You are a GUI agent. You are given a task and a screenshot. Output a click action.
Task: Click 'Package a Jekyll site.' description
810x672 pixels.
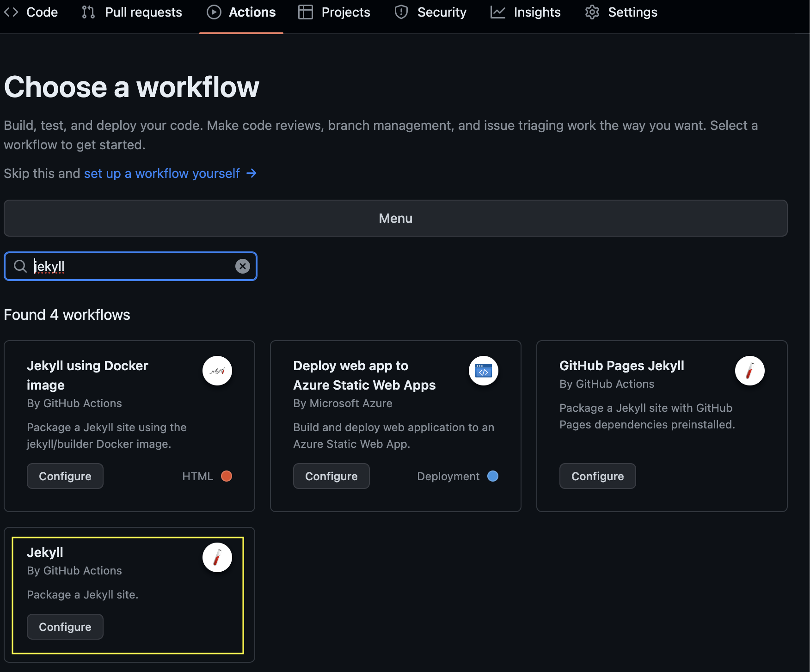(83, 595)
